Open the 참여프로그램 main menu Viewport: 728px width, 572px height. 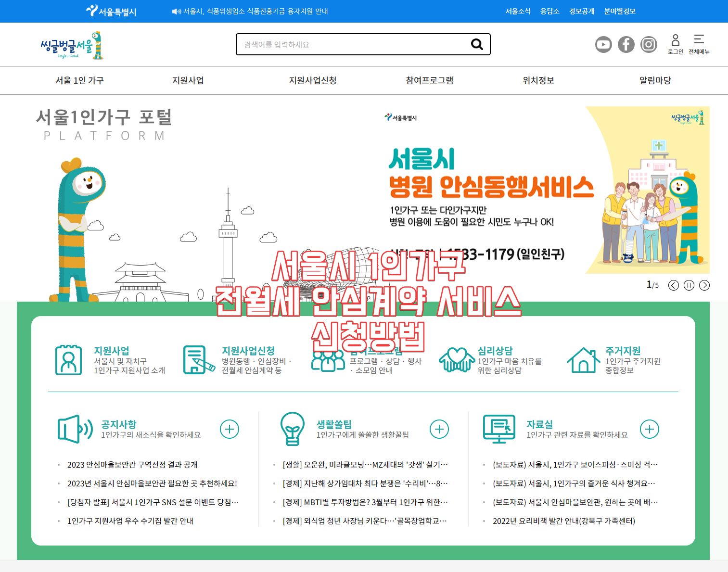point(430,80)
